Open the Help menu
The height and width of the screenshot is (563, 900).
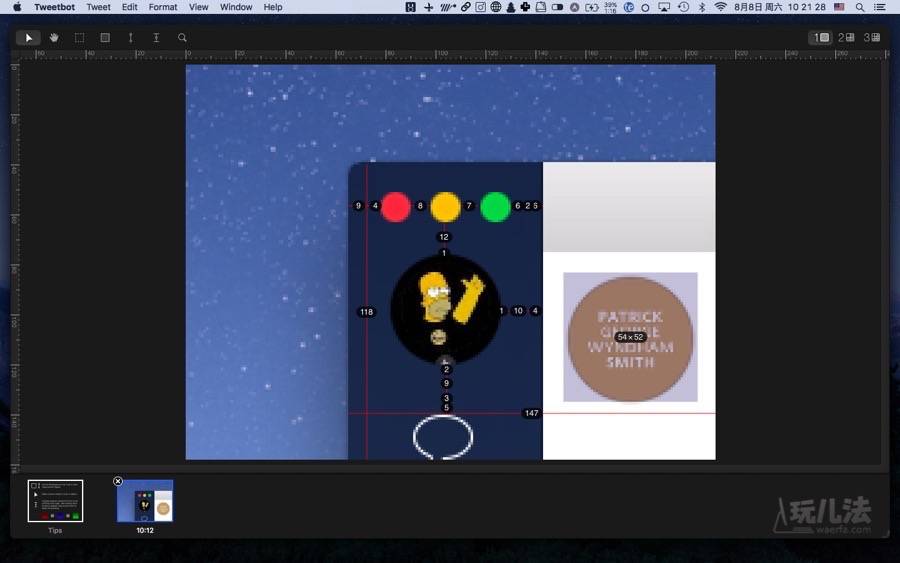[273, 7]
